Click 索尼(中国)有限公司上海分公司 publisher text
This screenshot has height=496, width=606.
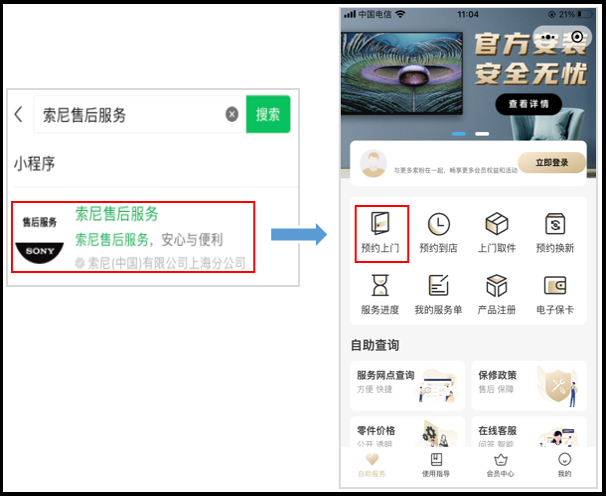[167, 263]
